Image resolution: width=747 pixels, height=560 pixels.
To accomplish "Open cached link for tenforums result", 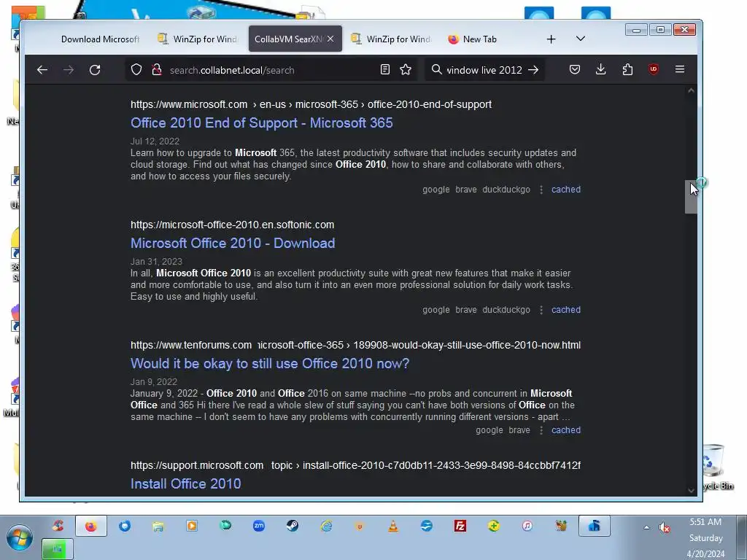I will 566,430.
